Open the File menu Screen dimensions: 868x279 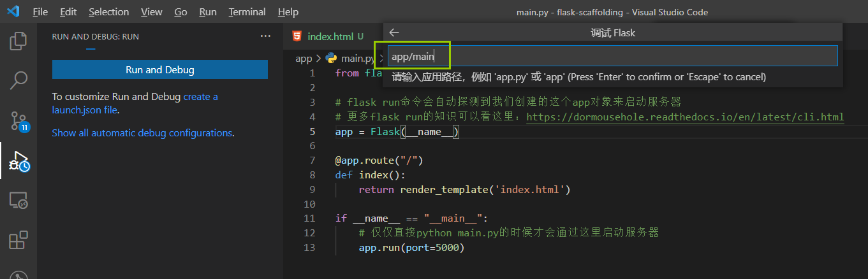(x=40, y=11)
